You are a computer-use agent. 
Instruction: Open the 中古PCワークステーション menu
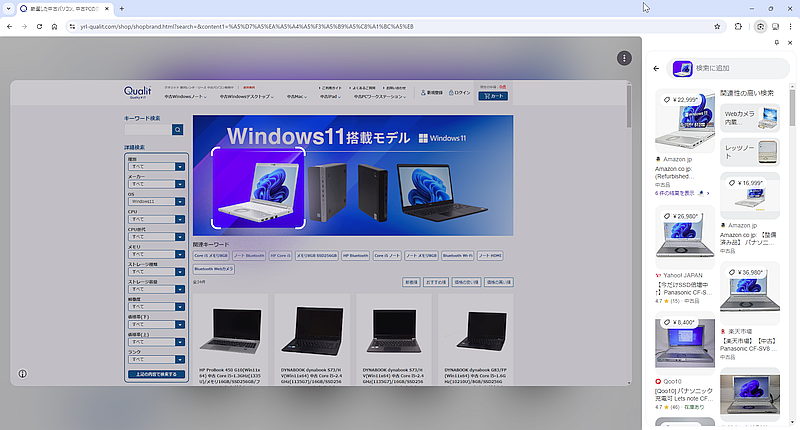(x=380, y=96)
